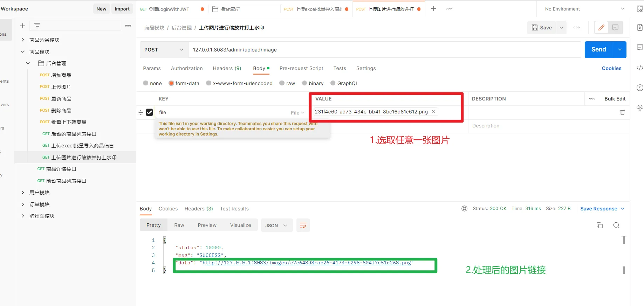Open the Pre-request Script tab
Screen dimensions: 644x306
point(301,68)
